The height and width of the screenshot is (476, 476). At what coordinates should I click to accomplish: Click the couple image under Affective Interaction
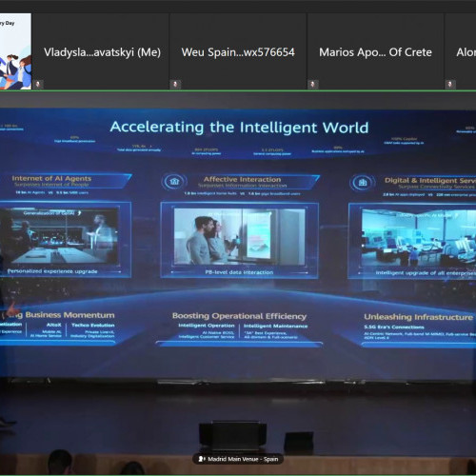(x=240, y=236)
